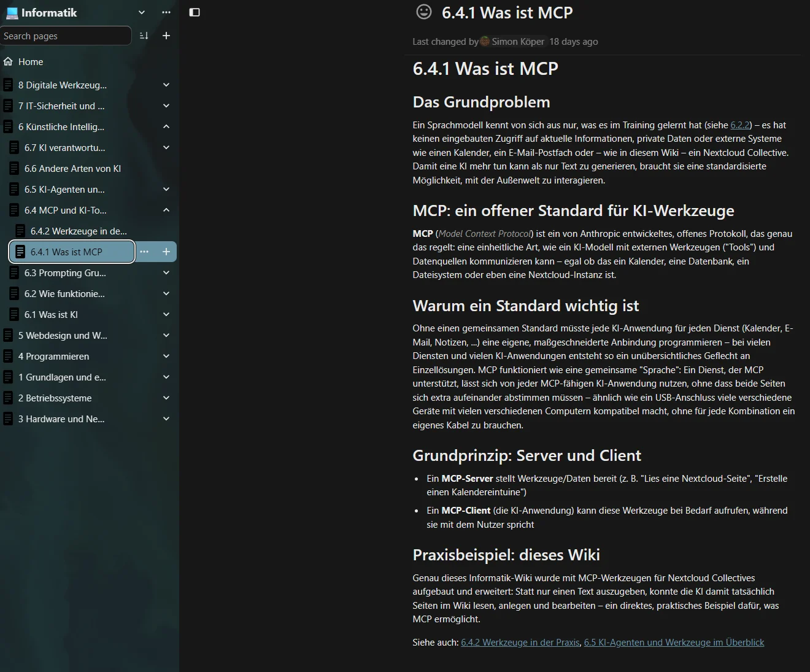Expand the 3 Hardware und Ne... section
Viewport: 810px width, 672px height.
(x=166, y=419)
